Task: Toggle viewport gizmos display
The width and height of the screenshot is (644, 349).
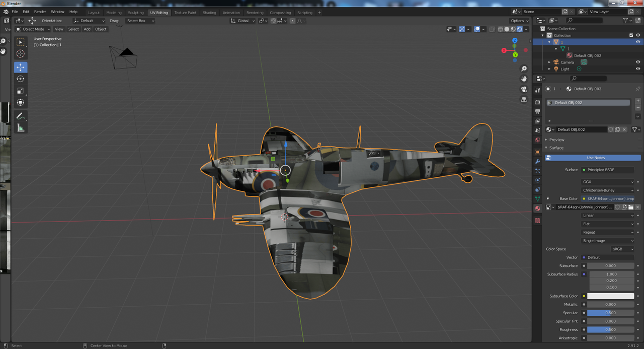Action: 462,29
